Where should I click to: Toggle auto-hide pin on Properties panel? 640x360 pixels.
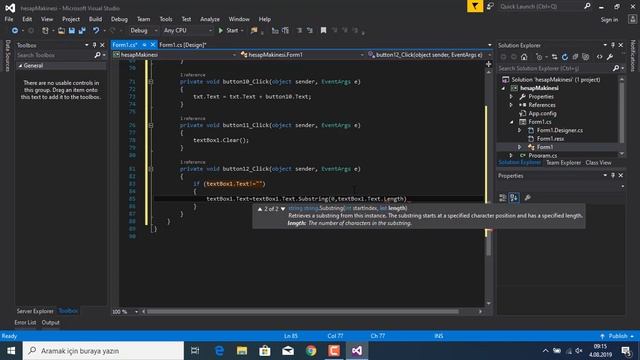pos(613,176)
